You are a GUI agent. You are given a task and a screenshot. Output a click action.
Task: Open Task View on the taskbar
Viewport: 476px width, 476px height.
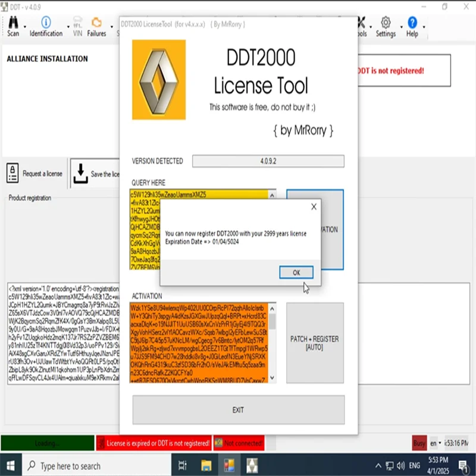point(183,465)
